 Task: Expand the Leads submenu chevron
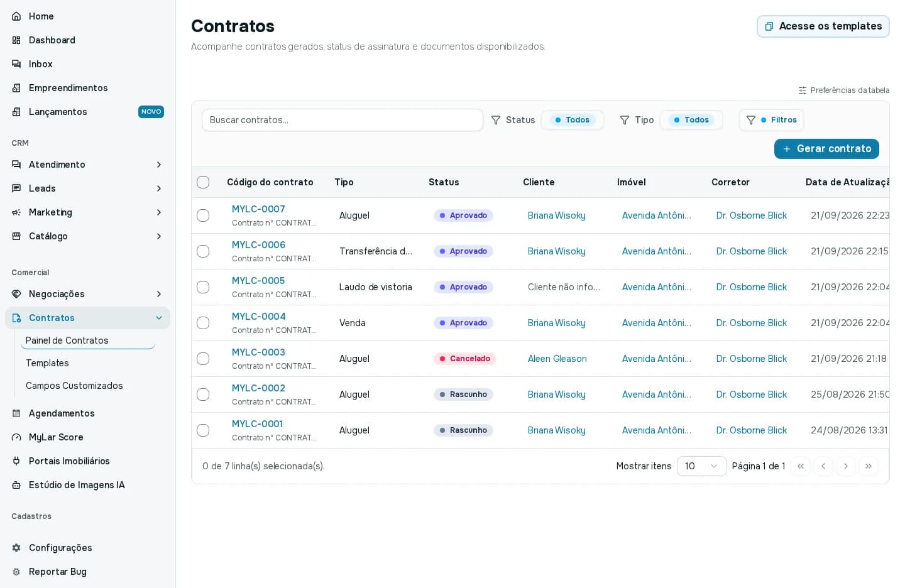click(x=159, y=188)
